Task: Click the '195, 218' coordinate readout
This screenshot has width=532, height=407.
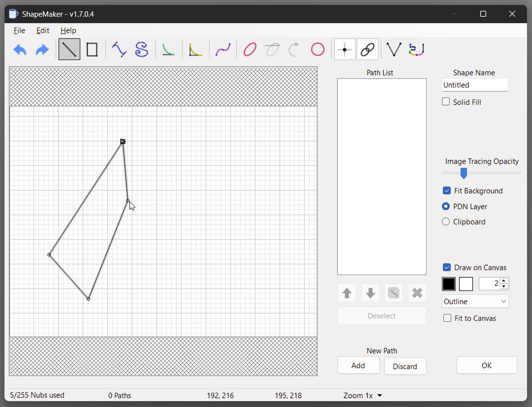Action: (288, 395)
